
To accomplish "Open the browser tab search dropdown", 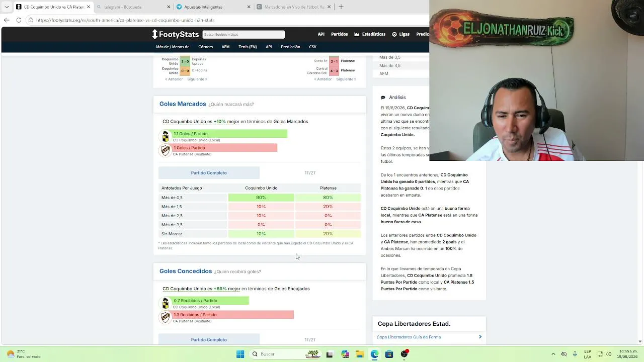I will pos(7,7).
